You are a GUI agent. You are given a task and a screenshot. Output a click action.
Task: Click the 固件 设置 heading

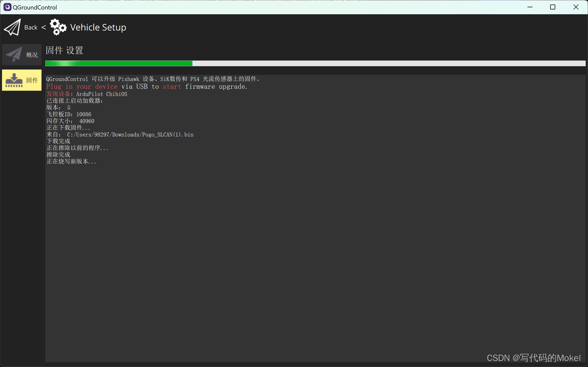click(65, 51)
